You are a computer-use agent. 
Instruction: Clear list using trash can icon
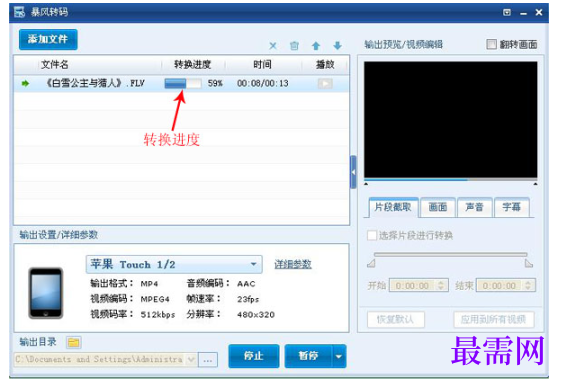[294, 46]
